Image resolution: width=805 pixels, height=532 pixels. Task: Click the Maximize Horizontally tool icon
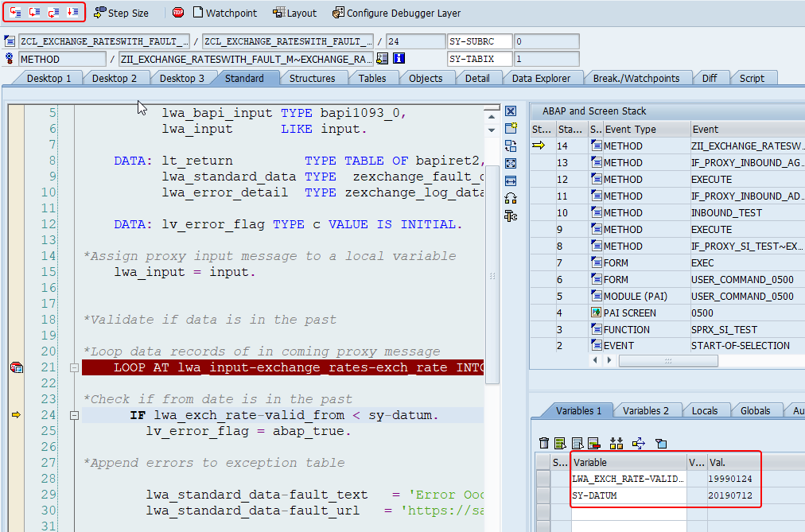pyautogui.click(x=511, y=181)
